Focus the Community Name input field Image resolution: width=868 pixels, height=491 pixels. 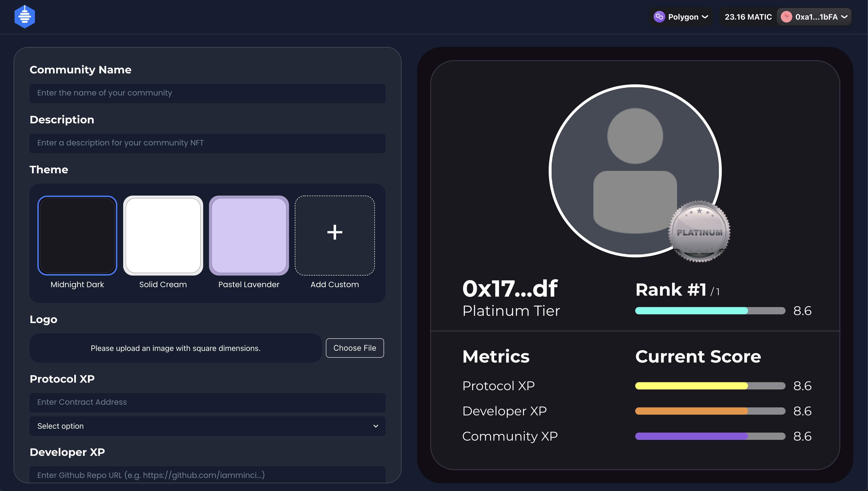207,93
